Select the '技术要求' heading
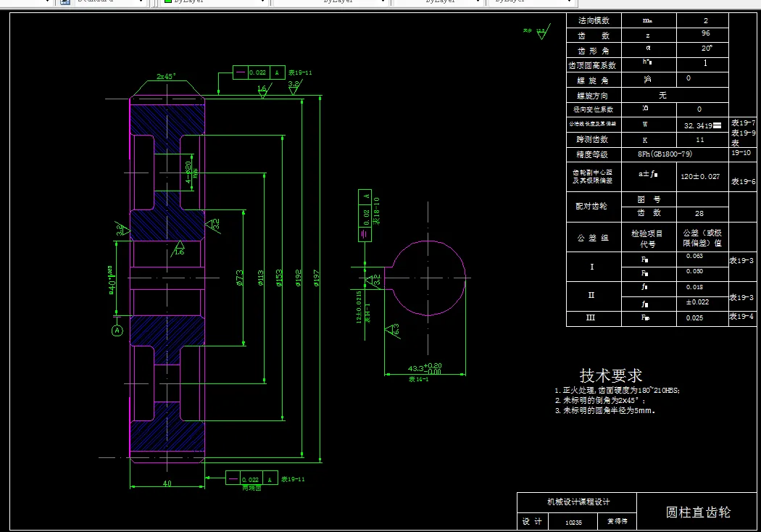761x532 pixels. coord(610,375)
